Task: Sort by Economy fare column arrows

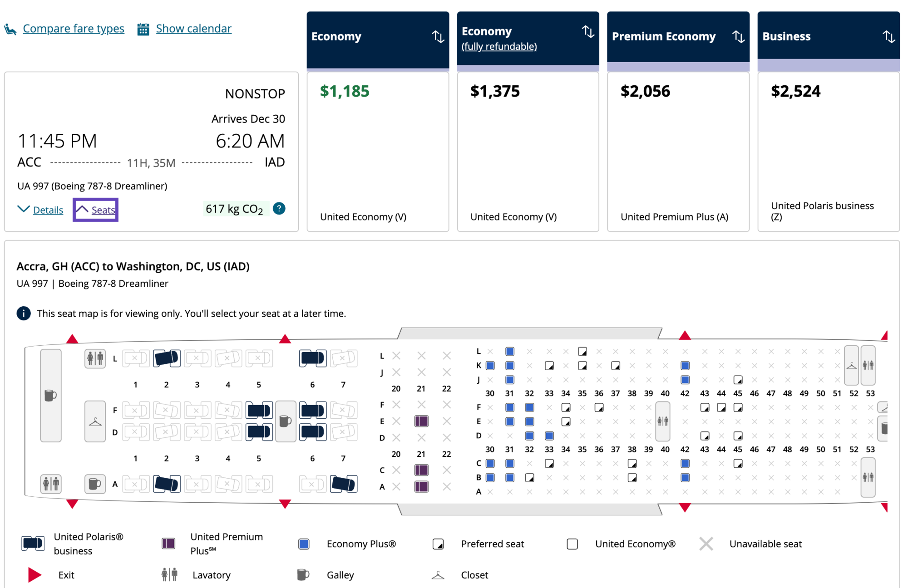Action: point(438,36)
